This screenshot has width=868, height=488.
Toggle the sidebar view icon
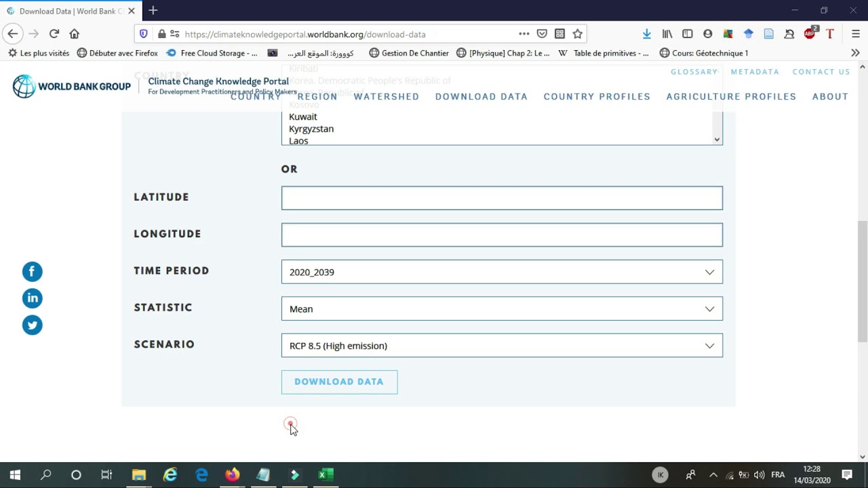(688, 34)
